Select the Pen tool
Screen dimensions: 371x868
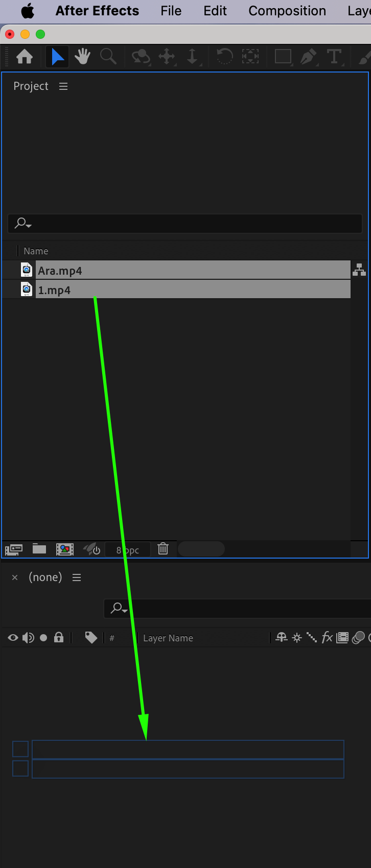(308, 56)
